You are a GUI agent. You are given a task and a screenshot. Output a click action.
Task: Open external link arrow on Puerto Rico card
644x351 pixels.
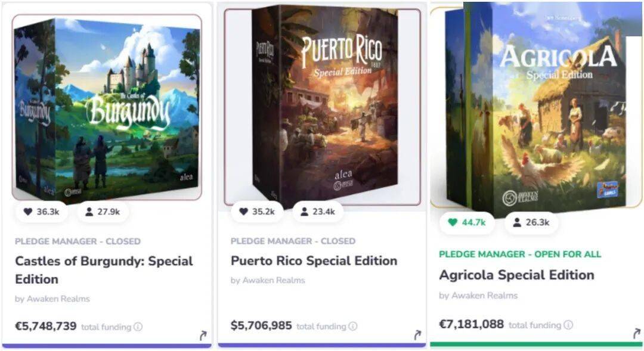point(417,336)
